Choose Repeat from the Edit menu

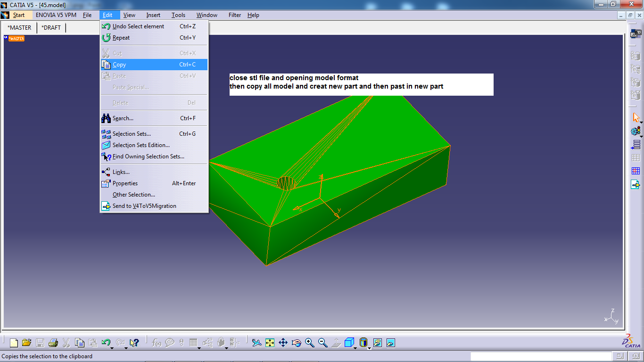[154, 38]
